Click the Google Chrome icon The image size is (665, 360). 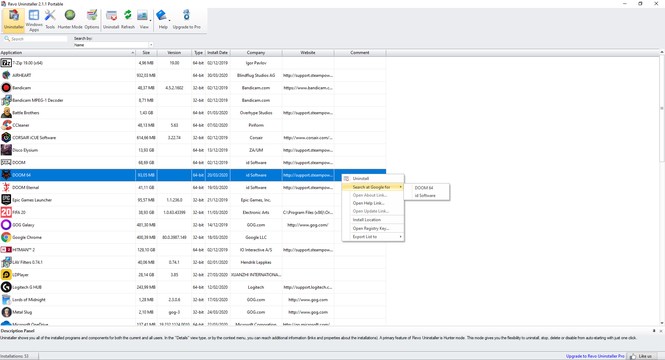pos(6,237)
